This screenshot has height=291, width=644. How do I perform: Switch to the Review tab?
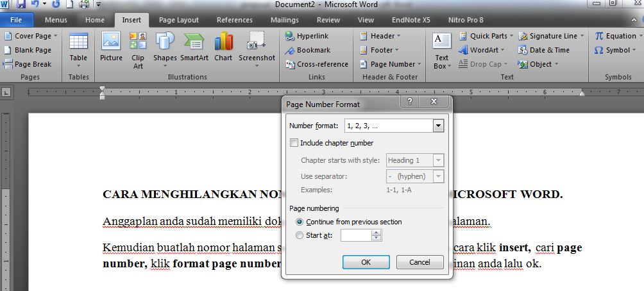[x=328, y=20]
